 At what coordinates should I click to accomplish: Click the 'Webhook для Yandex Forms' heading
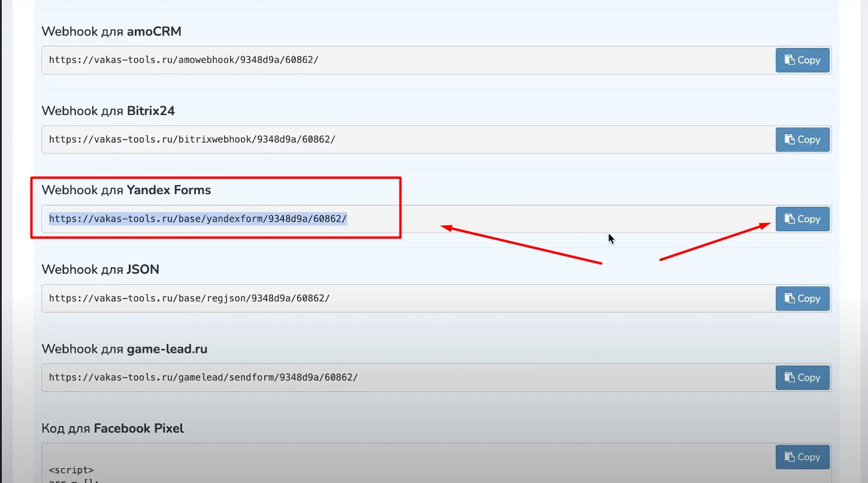126,191
